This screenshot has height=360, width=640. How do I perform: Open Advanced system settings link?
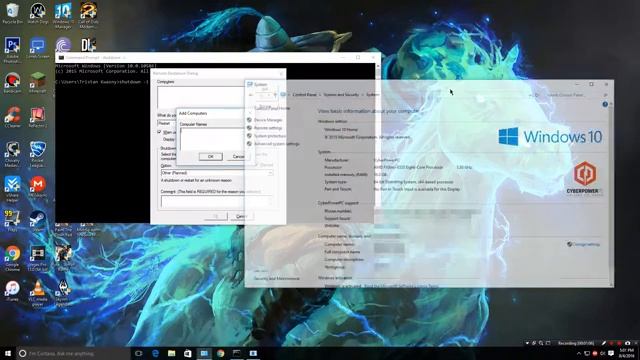277,144
